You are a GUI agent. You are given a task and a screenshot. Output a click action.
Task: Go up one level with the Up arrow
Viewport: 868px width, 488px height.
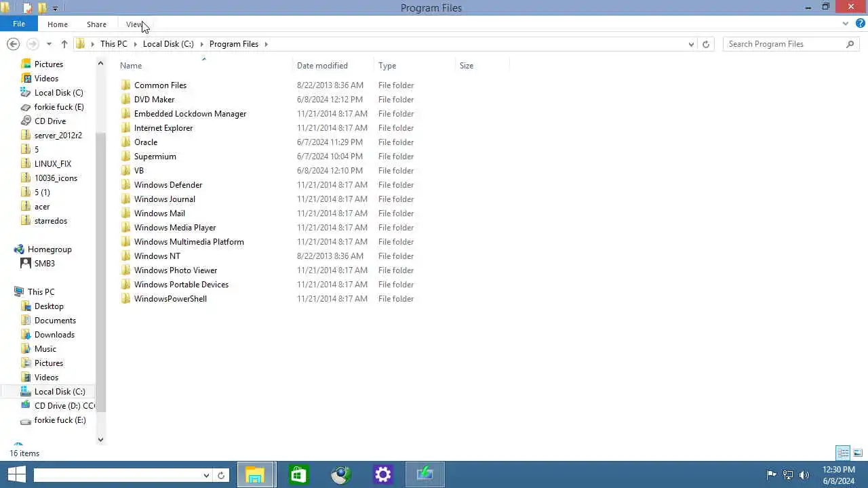(x=64, y=44)
